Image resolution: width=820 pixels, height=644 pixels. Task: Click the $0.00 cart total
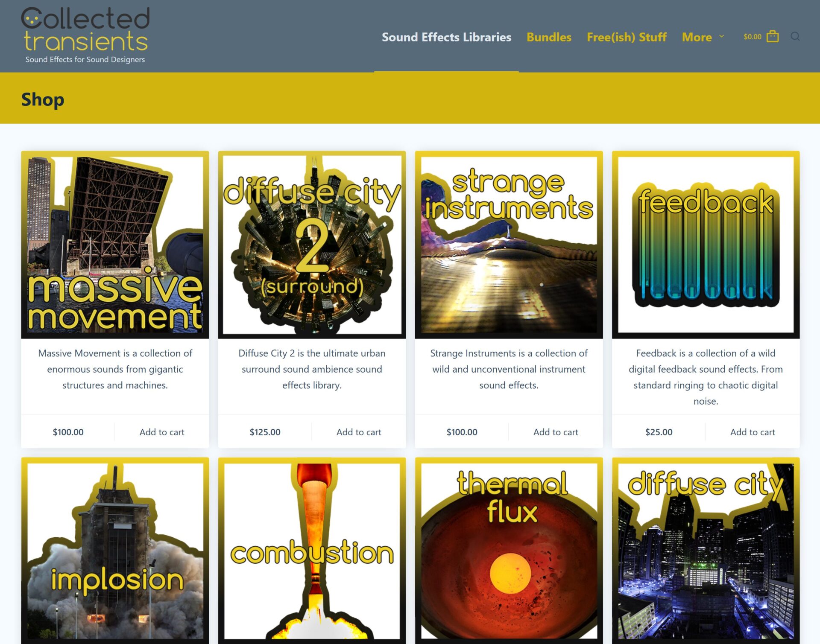[752, 37]
